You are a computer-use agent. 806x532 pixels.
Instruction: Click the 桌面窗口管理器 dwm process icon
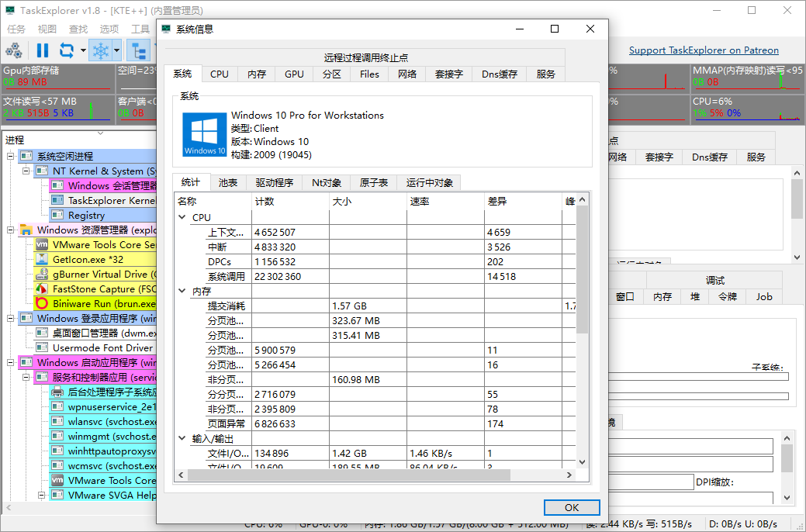click(x=42, y=333)
